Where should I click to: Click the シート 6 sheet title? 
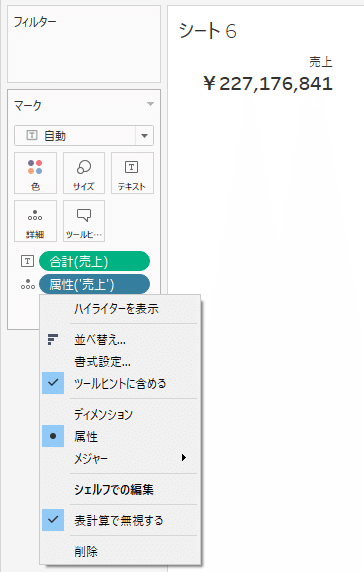(207, 31)
